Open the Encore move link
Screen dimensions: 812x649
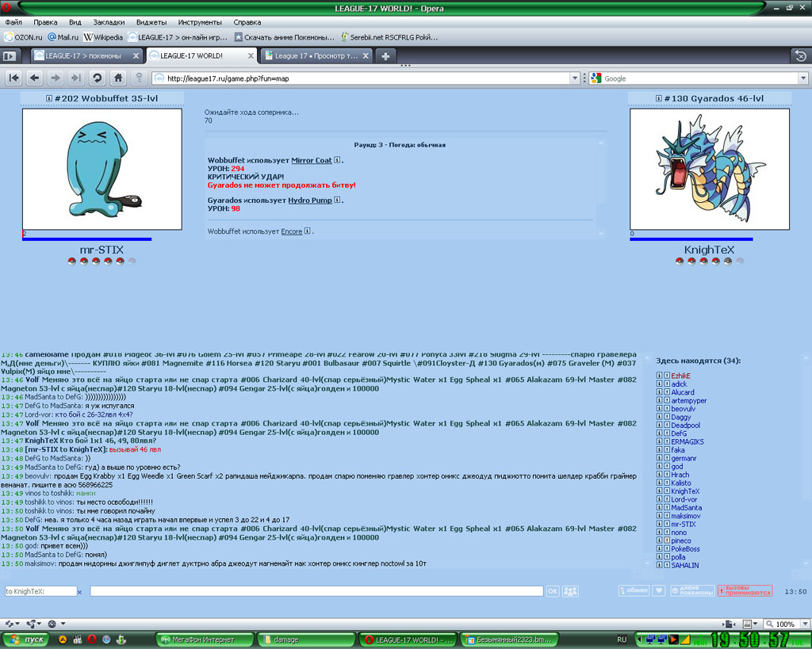[292, 231]
